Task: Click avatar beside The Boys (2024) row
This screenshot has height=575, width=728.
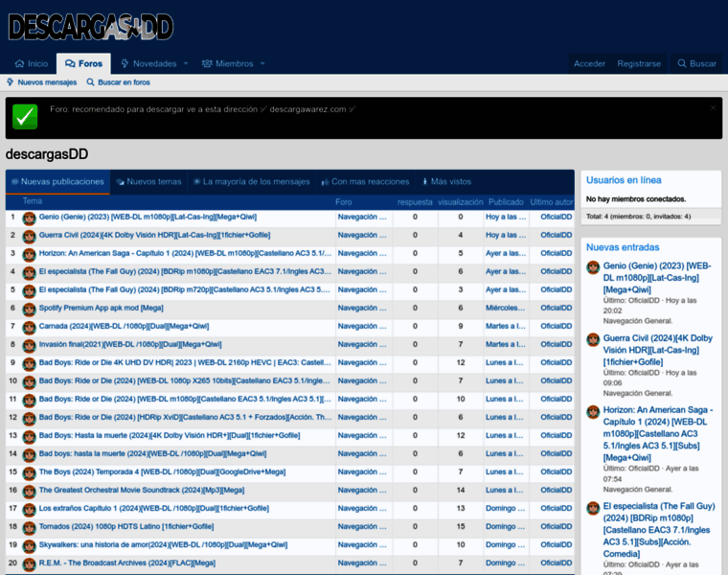Action: pos(30,473)
